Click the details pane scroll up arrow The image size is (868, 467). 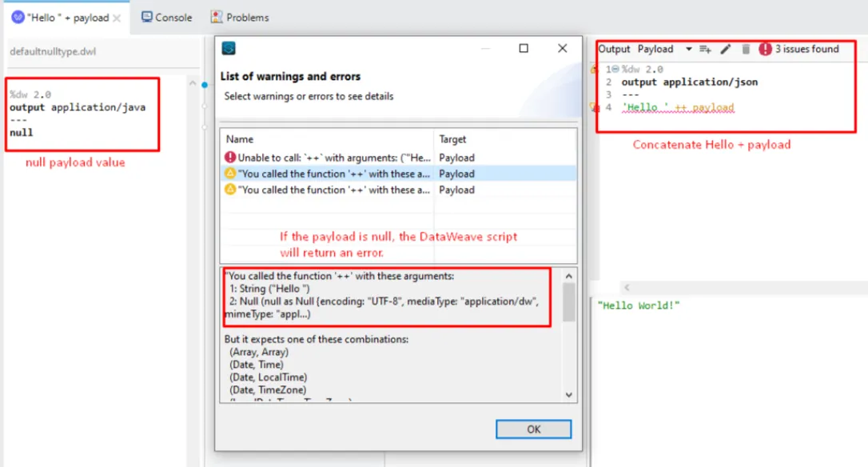(x=568, y=276)
